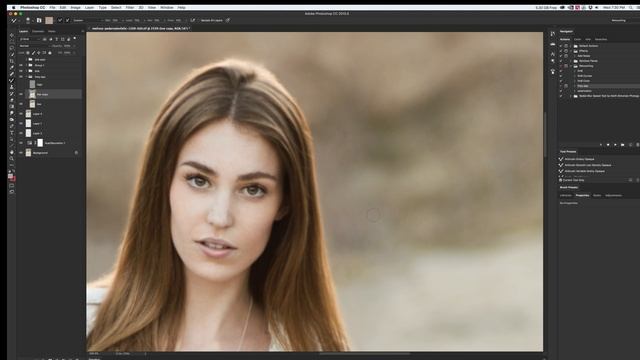Open the Apple menu

tap(13, 7)
